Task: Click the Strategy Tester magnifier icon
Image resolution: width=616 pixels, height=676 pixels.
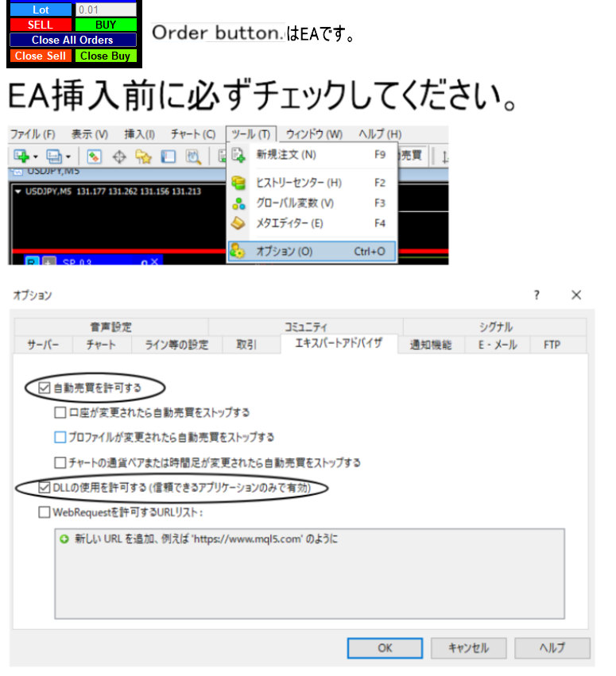Action: [193, 156]
